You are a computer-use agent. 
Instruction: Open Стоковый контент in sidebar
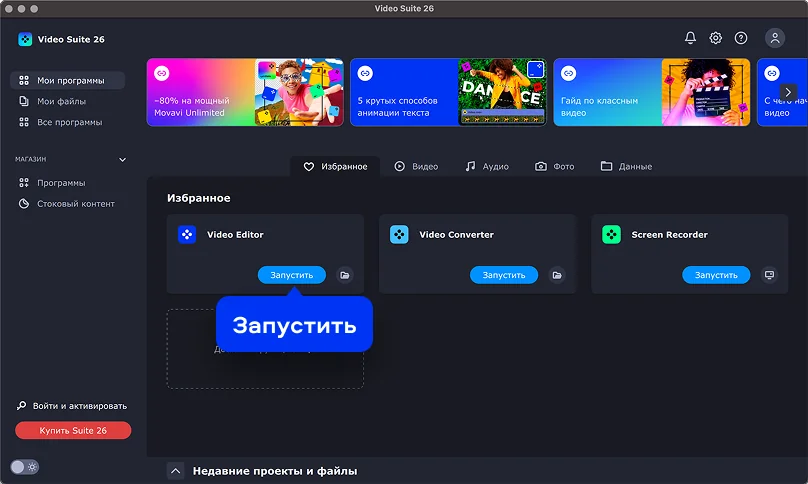[68, 204]
